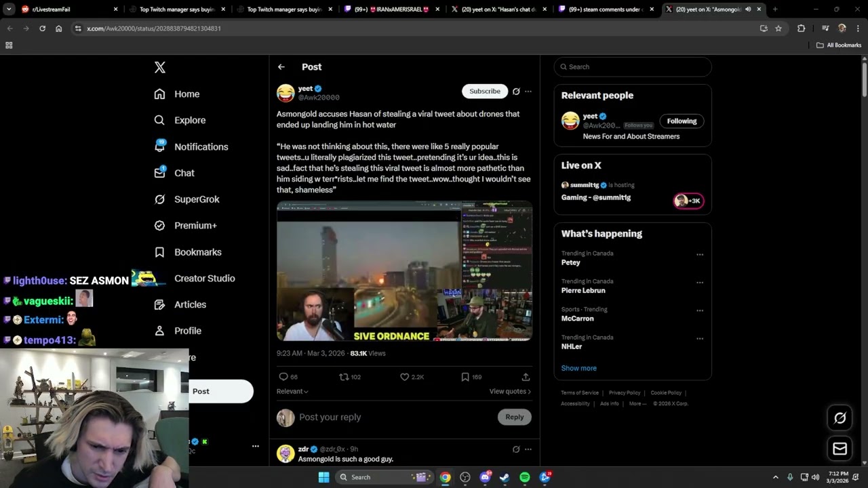
Task: Expand the Relevant replies sort dropdown
Action: [292, 392]
